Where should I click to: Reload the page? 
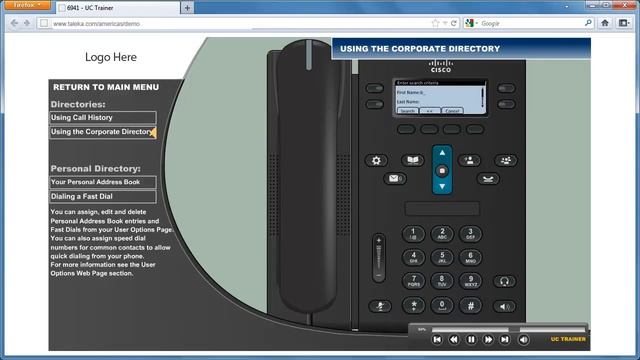(453, 23)
